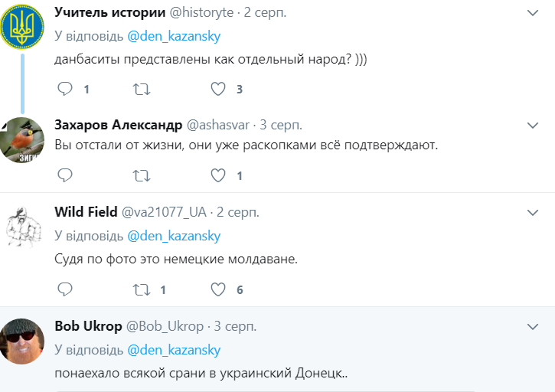Open more options for Учитель истории tweet
Image resolution: width=555 pixels, height=392 pixels.
click(x=534, y=13)
